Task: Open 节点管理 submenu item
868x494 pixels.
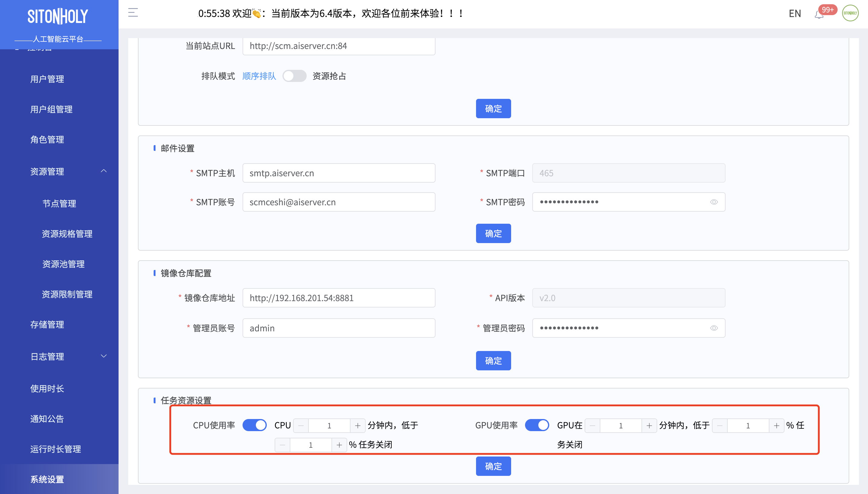Action: pos(59,203)
